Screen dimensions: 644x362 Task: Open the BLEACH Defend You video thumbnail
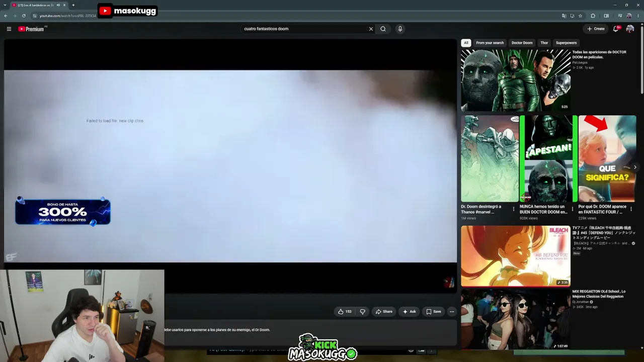click(516, 256)
